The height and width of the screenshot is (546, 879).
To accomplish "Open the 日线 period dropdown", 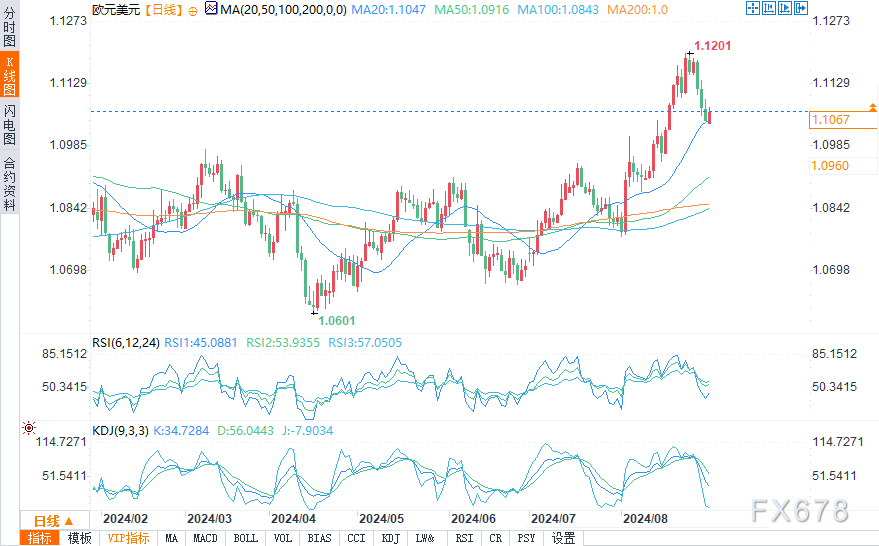I will (x=54, y=520).
